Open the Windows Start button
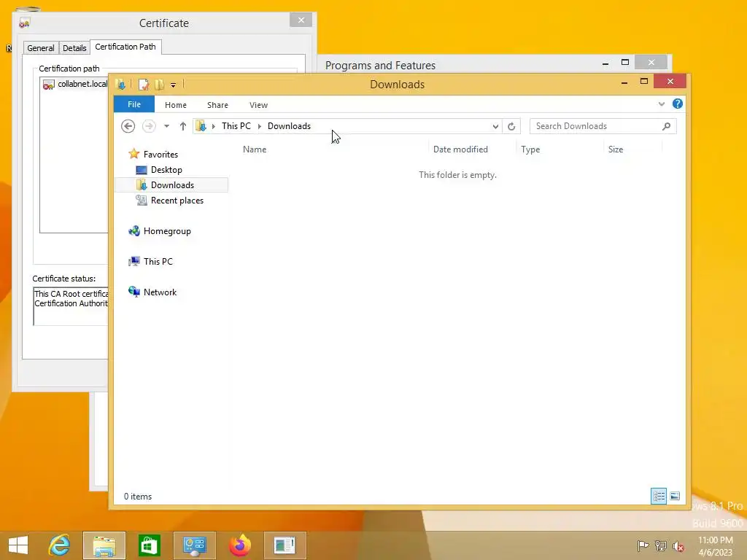The image size is (747, 560). [x=18, y=545]
